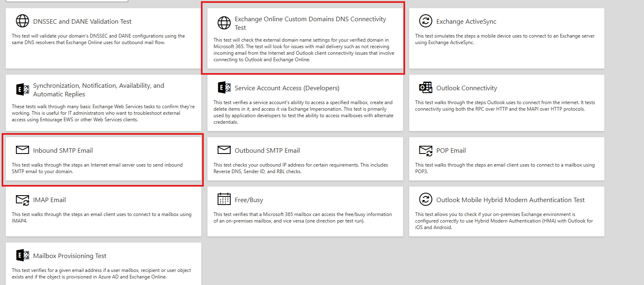Click the globe icon of Exchange Online Custom Domains test
Image resolution: width=644 pixels, height=285 pixels.
[x=224, y=23]
